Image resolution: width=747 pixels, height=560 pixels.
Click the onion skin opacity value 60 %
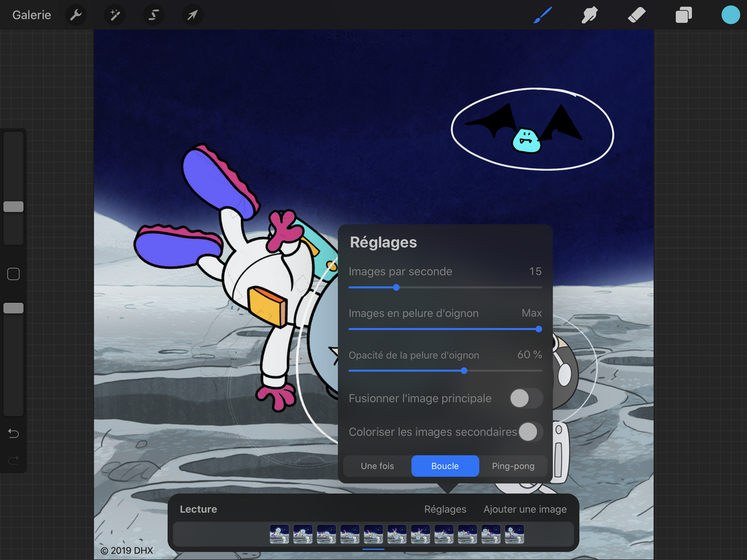point(530,355)
